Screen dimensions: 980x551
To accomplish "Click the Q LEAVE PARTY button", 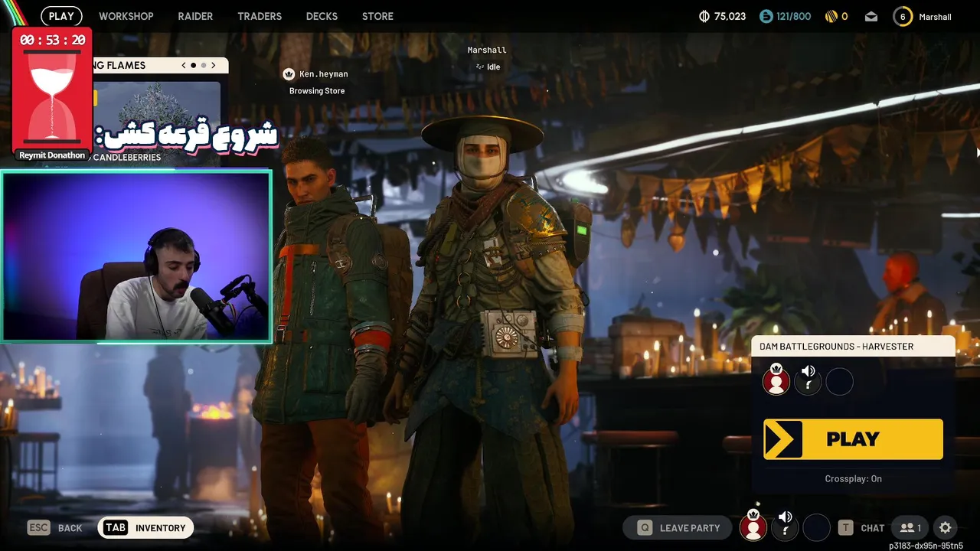I will pos(679,527).
